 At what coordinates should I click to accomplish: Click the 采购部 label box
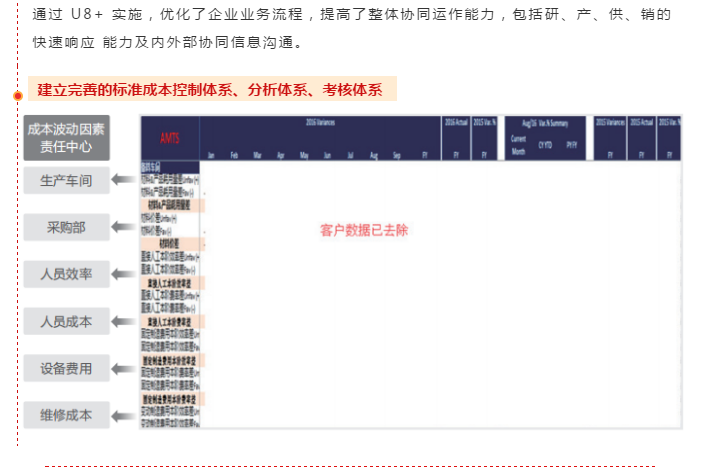click(x=66, y=228)
